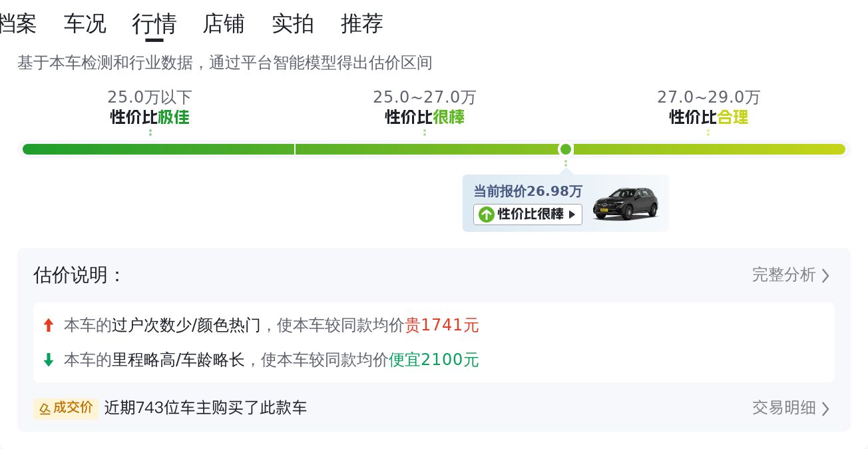The height and width of the screenshot is (449, 868).
Task: Click the 性价比很棒 badge button
Action: 528,214
